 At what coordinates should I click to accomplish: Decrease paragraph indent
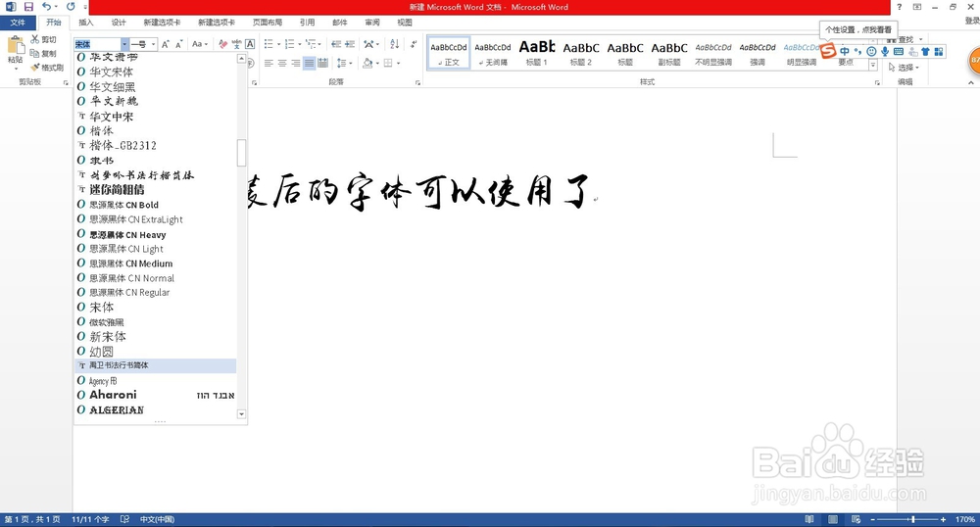(x=335, y=44)
